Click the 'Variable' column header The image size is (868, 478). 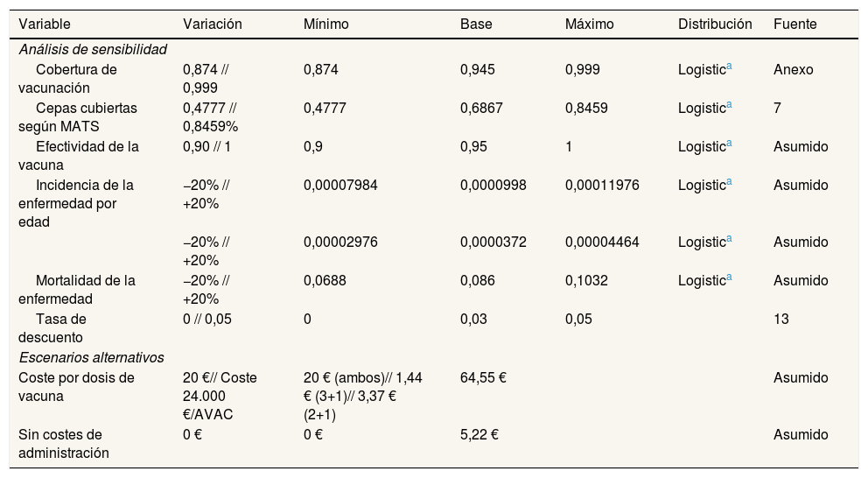click(x=45, y=25)
